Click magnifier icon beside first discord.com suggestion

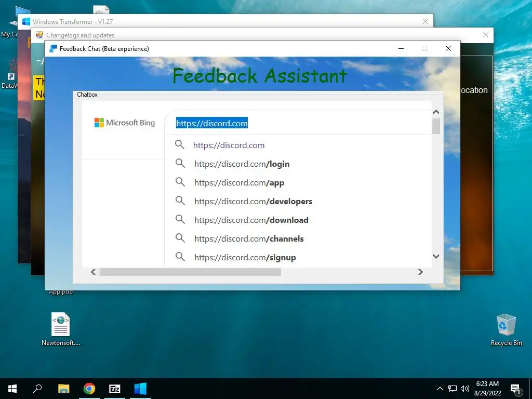pyautogui.click(x=180, y=145)
